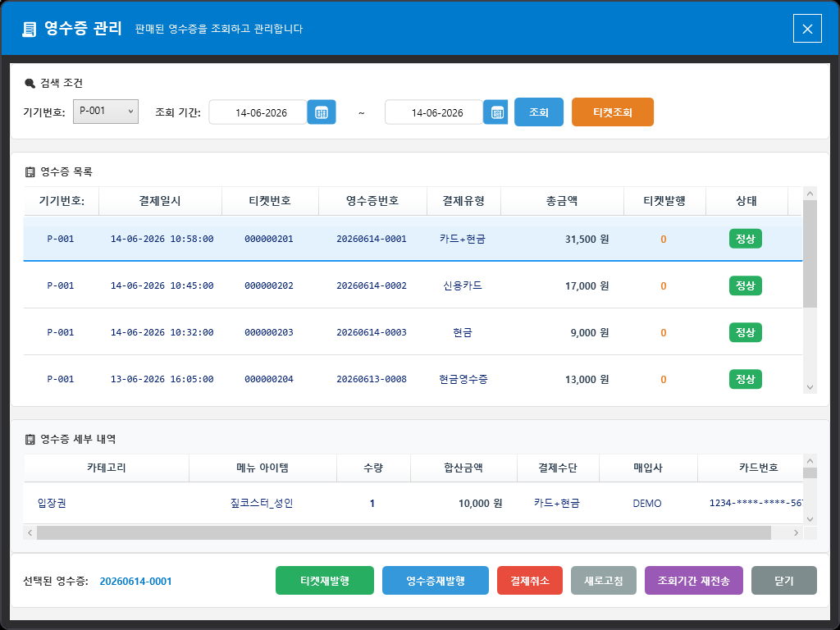Open calendar picker for end date
This screenshot has height=630, width=840.
tap(495, 112)
